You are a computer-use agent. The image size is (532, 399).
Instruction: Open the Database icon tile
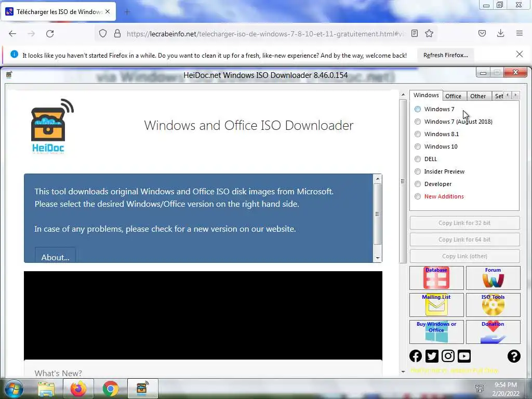(436, 278)
